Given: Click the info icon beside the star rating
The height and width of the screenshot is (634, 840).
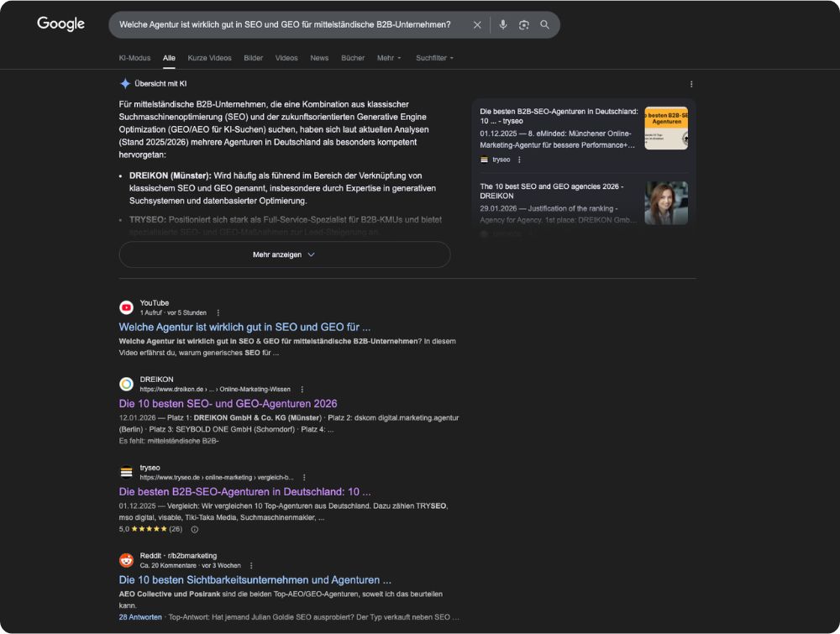Looking at the screenshot, I should coord(195,529).
